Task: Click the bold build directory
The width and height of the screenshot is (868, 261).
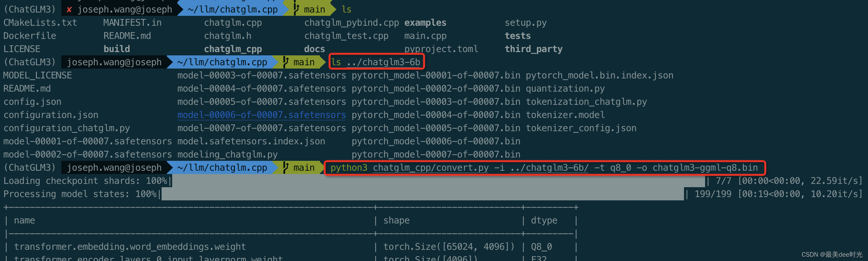Action: [x=117, y=49]
